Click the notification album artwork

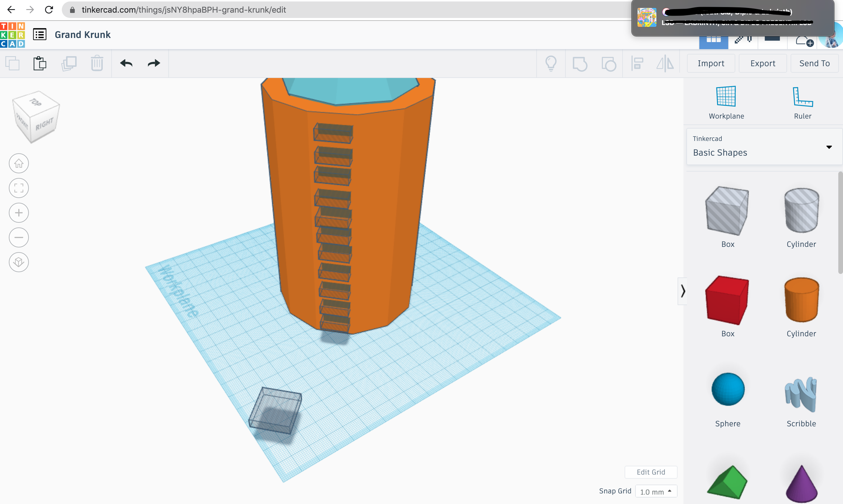[x=647, y=18]
